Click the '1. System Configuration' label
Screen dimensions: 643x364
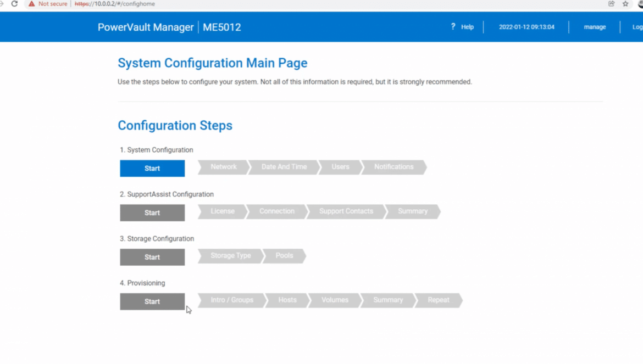point(156,150)
